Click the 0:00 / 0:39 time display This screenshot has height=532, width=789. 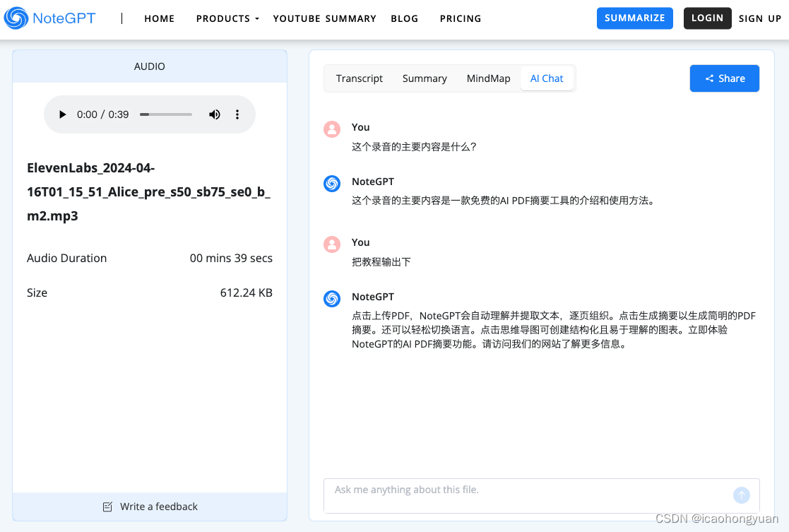click(102, 114)
